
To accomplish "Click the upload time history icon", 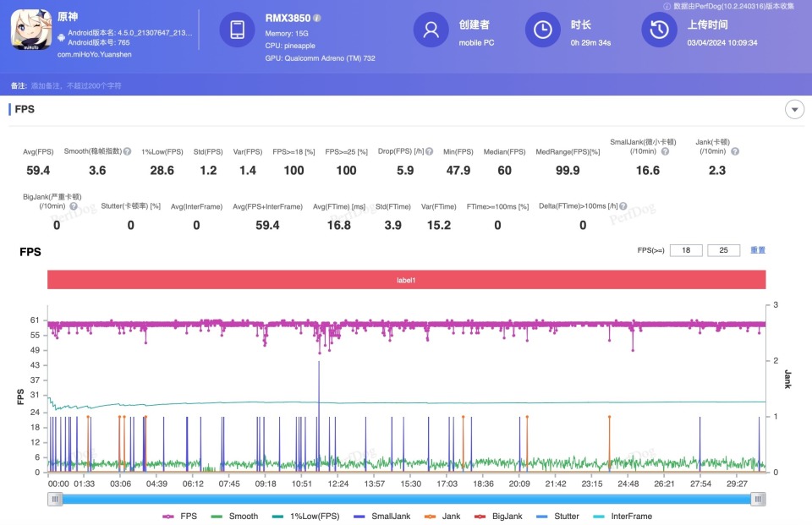I will (657, 30).
